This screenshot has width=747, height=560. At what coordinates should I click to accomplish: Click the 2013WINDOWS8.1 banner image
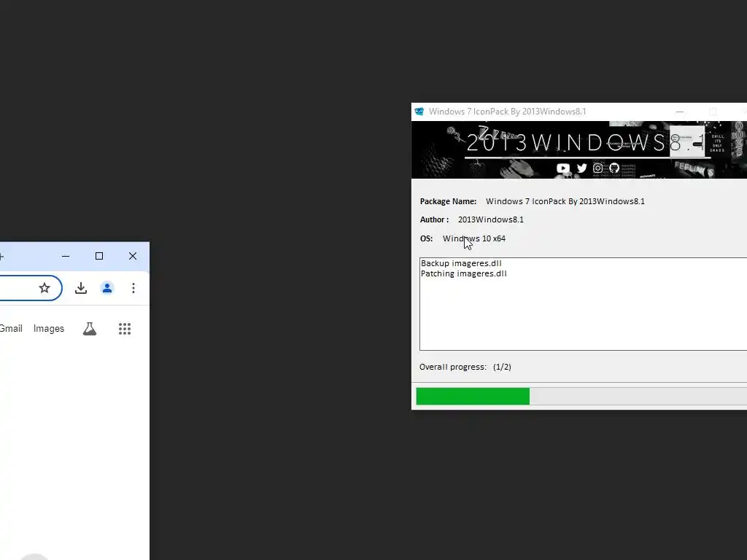point(578,150)
